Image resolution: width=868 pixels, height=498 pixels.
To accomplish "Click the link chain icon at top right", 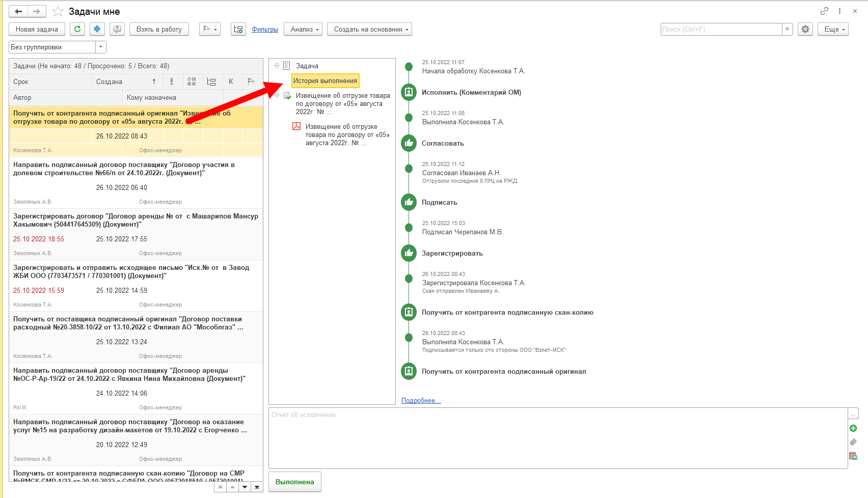I will pyautogui.click(x=824, y=11).
